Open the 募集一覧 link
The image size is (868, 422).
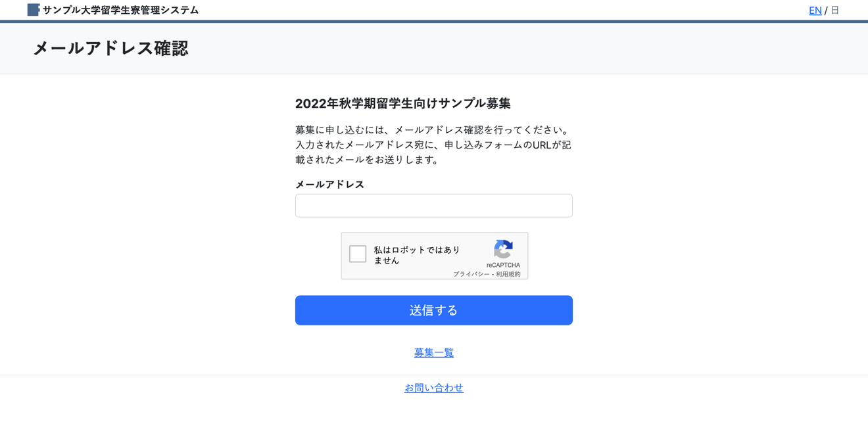tap(433, 353)
